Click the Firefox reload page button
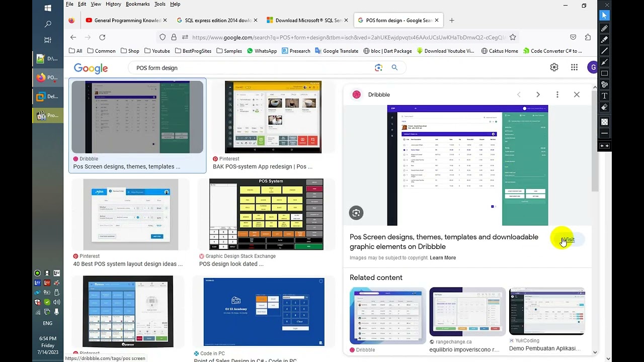 pyautogui.click(x=102, y=37)
